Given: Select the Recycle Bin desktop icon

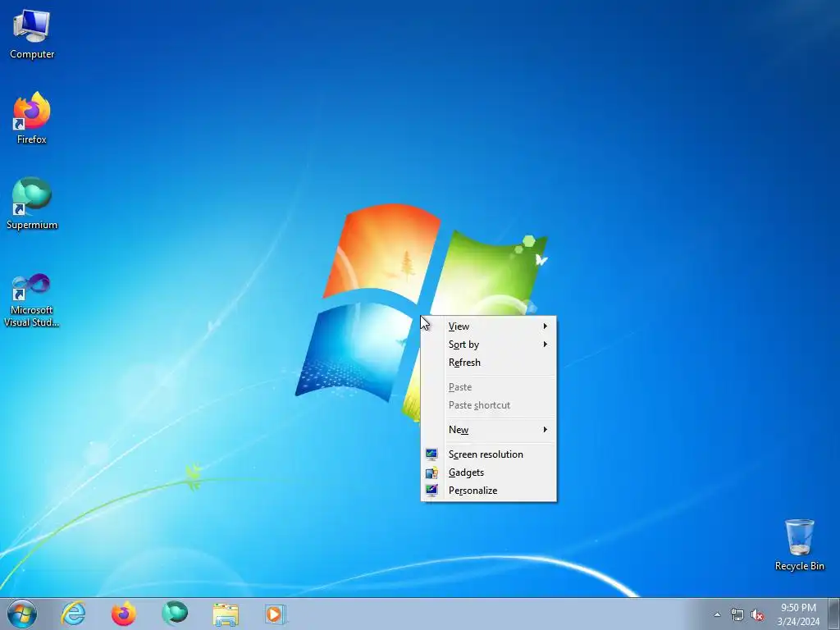Looking at the screenshot, I should tap(799, 545).
